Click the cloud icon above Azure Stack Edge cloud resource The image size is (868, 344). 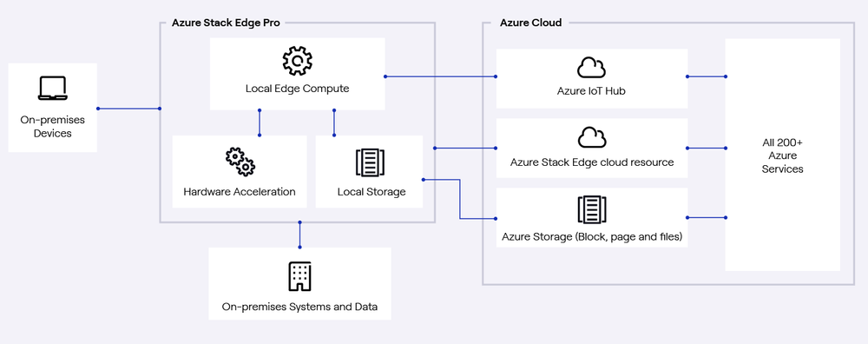coord(592,137)
